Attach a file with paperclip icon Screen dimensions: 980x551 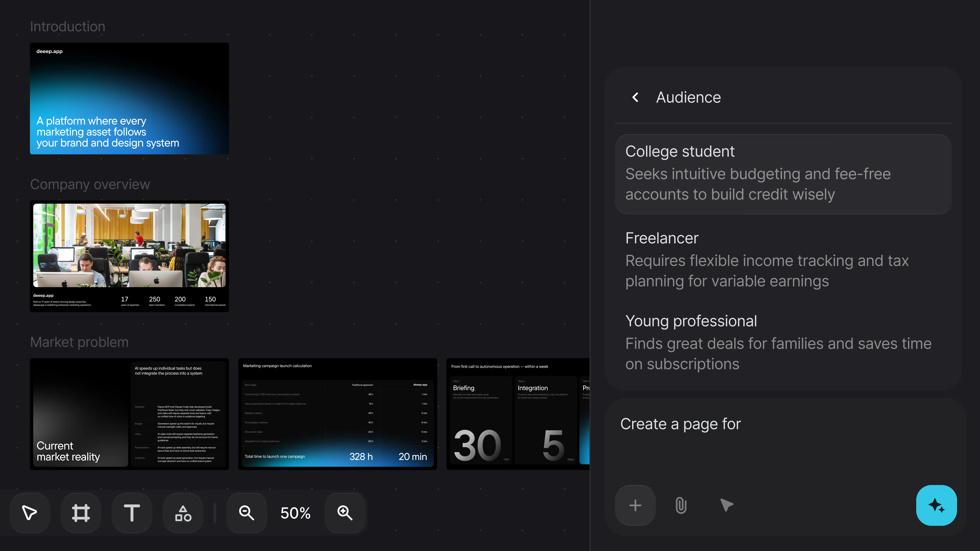point(681,505)
